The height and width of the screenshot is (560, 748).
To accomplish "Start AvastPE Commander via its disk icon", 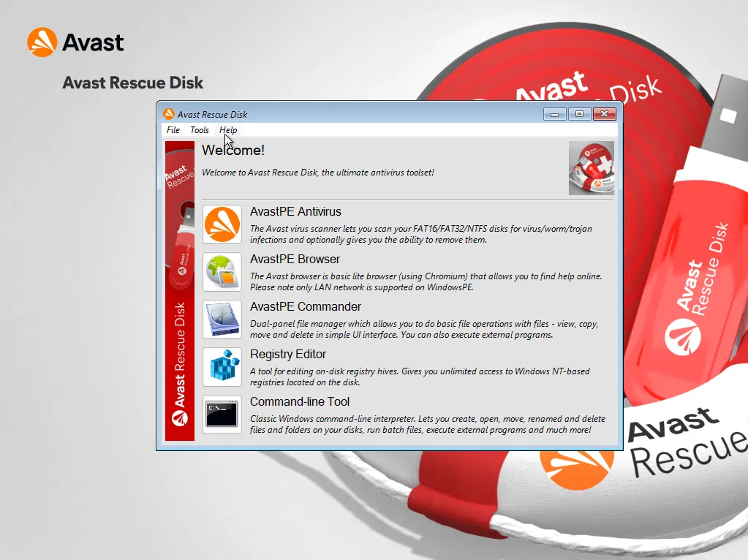I will point(222,319).
